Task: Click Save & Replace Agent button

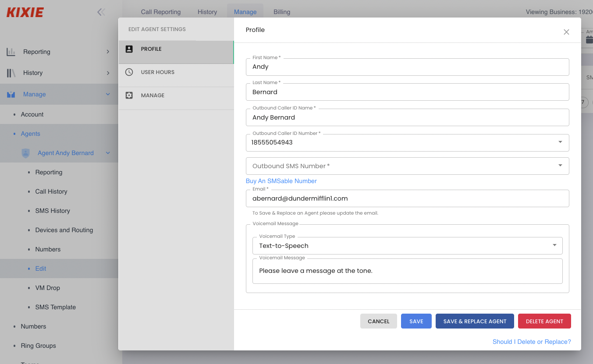Action: pyautogui.click(x=475, y=321)
